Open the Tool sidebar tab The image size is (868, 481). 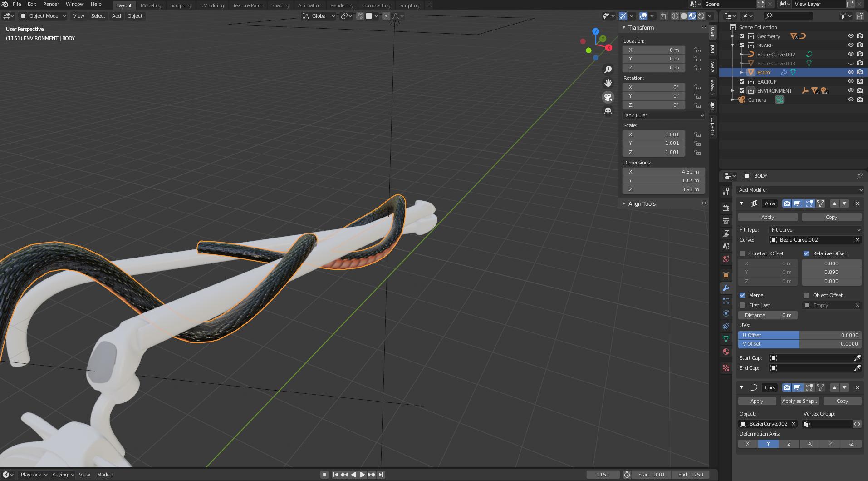[x=712, y=49]
